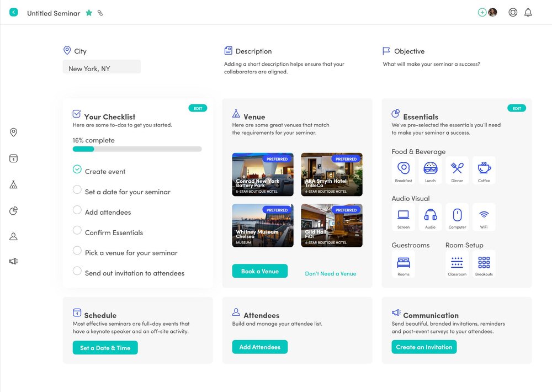Image resolution: width=552 pixels, height=392 pixels.
Task: Click the Attendees card heading
Action: tap(262, 315)
